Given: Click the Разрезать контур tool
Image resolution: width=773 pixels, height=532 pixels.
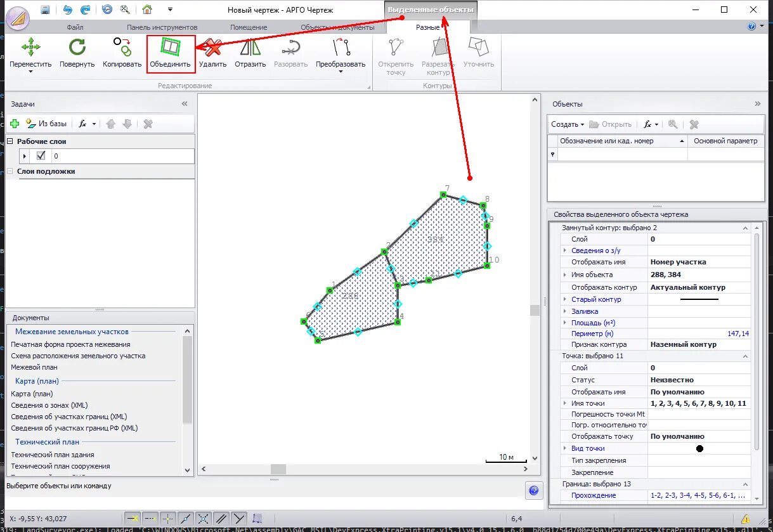Looking at the screenshot, I should (438, 56).
